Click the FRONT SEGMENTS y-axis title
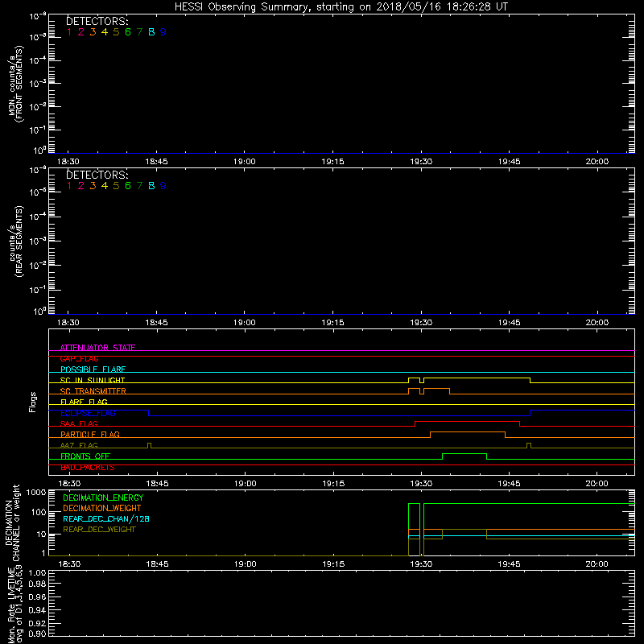The width and height of the screenshot is (644, 644). point(21,85)
